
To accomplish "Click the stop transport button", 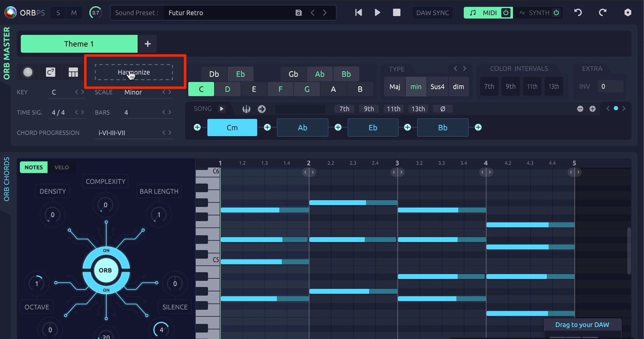I will click(x=397, y=13).
